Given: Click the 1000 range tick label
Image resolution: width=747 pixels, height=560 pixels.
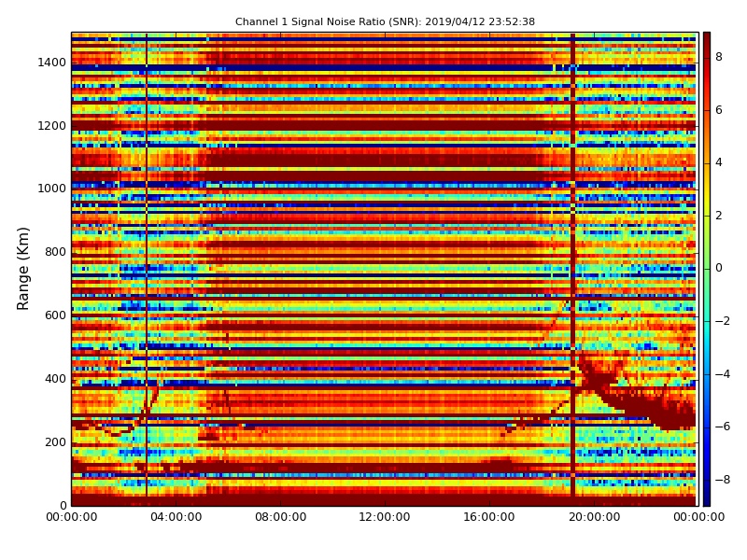Looking at the screenshot, I should coord(52,189).
